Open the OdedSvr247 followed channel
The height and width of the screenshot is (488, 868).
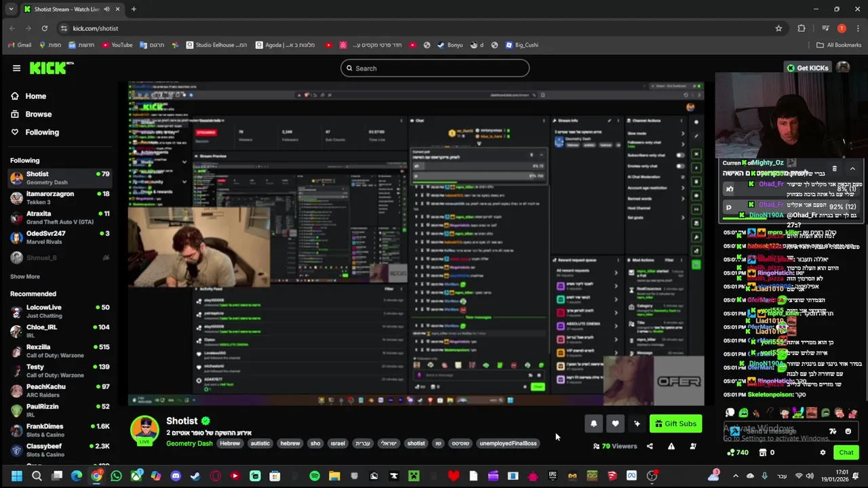click(60, 237)
